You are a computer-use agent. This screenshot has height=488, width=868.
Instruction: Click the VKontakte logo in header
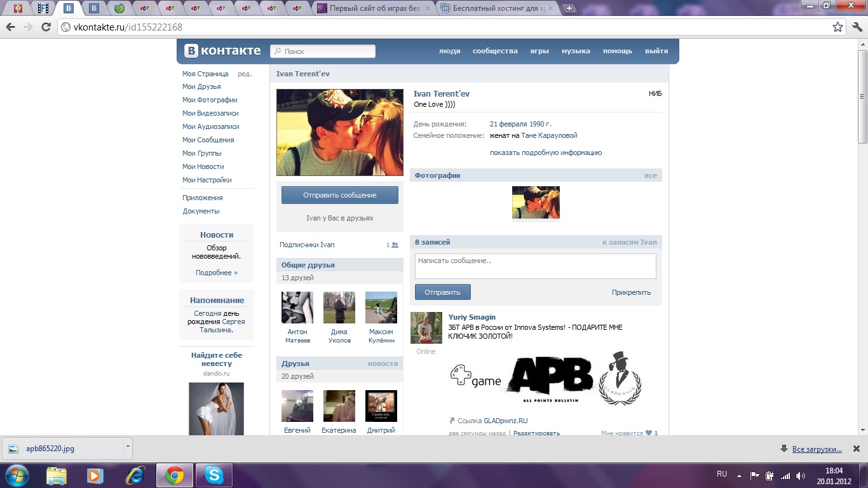click(222, 51)
